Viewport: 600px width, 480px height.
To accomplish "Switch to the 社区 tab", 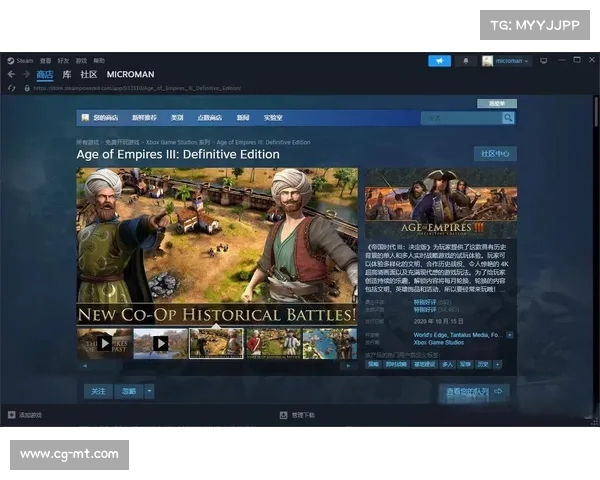I will pyautogui.click(x=89, y=74).
